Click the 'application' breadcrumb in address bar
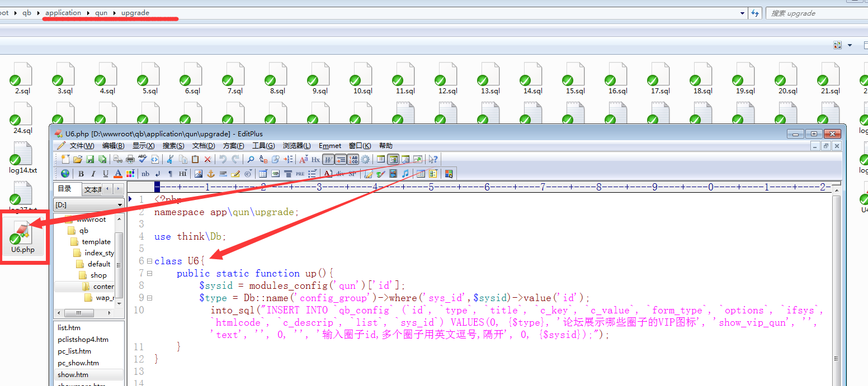The image size is (868, 386). tap(63, 12)
